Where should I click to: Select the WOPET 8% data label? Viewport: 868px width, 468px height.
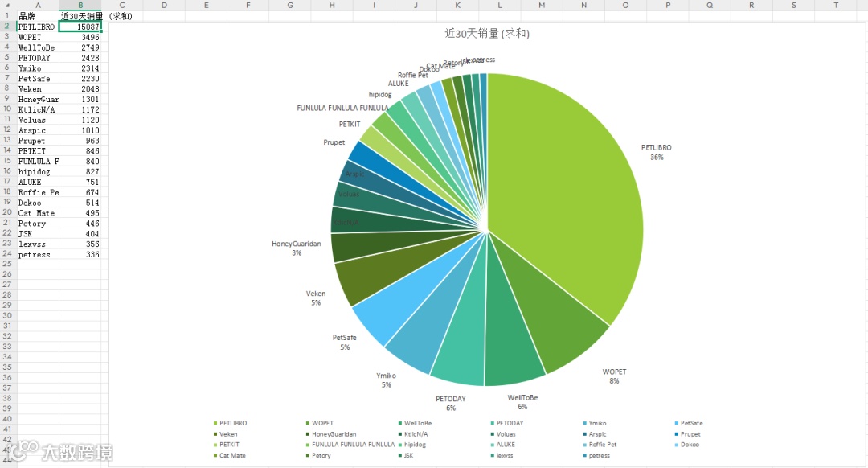[x=615, y=376]
